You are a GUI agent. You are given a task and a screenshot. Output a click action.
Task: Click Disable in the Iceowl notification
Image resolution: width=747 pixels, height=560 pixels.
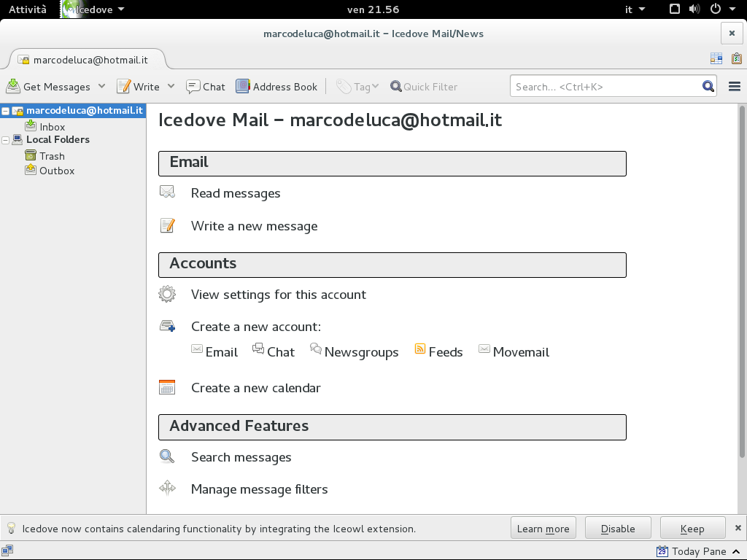click(x=618, y=528)
